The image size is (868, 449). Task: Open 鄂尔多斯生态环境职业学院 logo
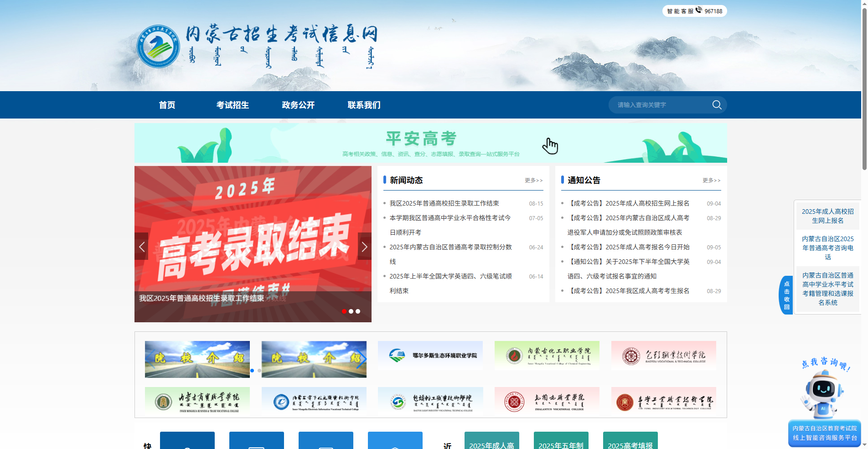point(430,355)
